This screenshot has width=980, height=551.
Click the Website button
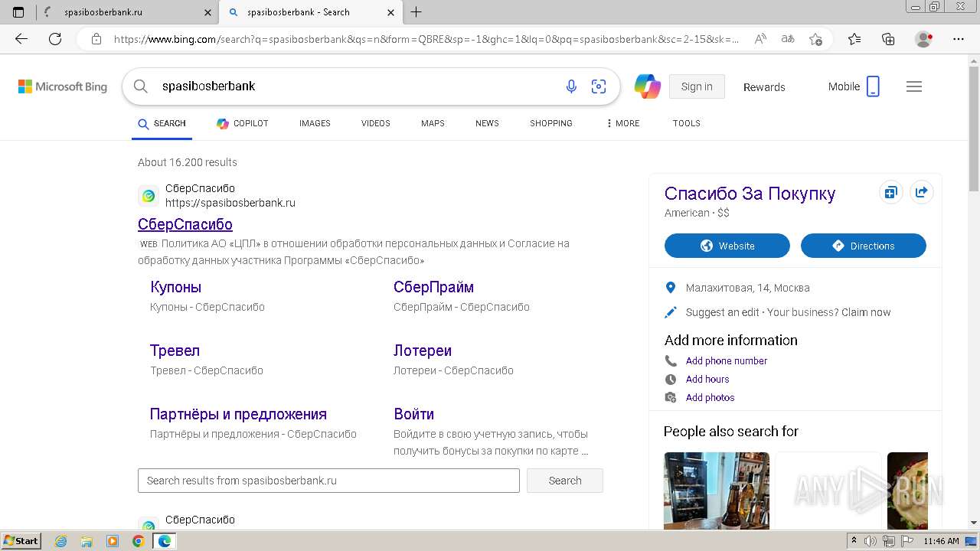(x=727, y=246)
